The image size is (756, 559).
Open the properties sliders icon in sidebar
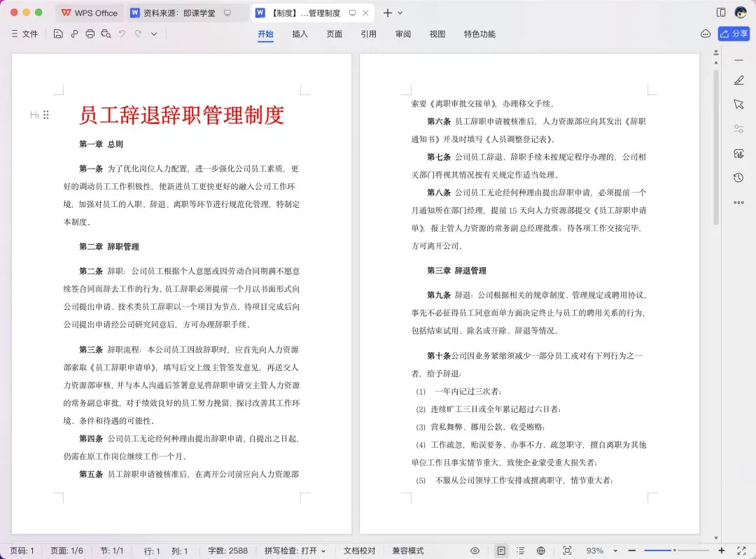[x=738, y=129]
